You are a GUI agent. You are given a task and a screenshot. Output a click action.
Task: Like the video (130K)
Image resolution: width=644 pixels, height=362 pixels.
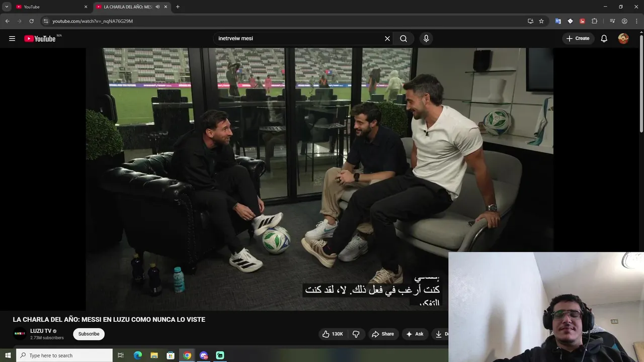click(333, 334)
